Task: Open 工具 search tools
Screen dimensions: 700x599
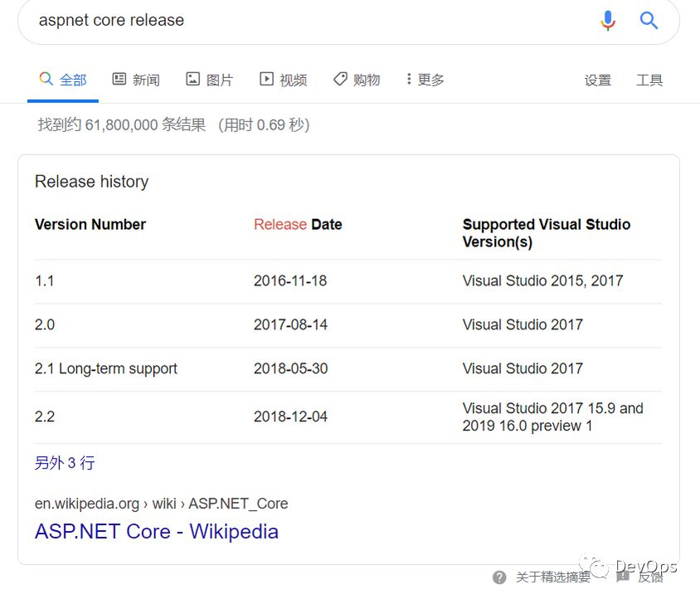Action: click(x=649, y=80)
